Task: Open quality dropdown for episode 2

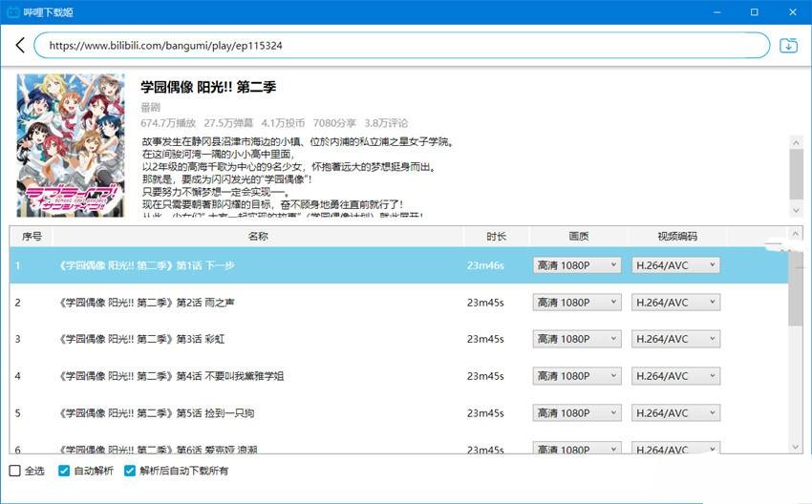Action: [577, 303]
